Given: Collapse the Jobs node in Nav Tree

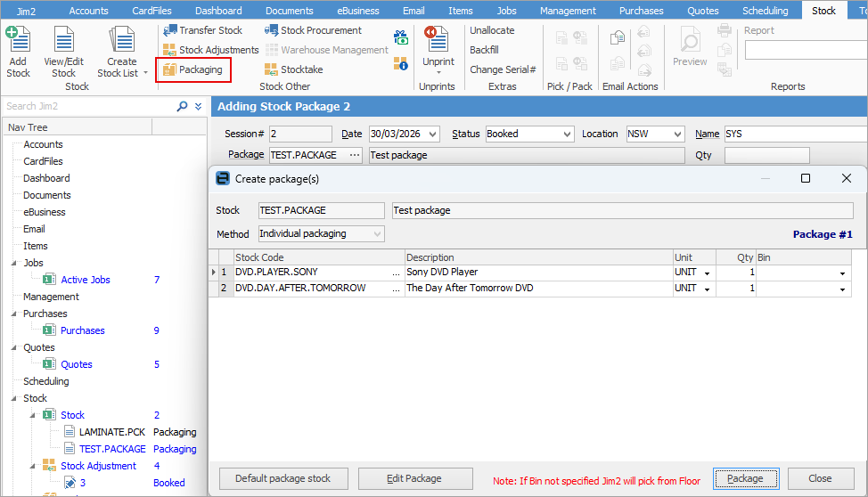Looking at the screenshot, I should click(15, 264).
